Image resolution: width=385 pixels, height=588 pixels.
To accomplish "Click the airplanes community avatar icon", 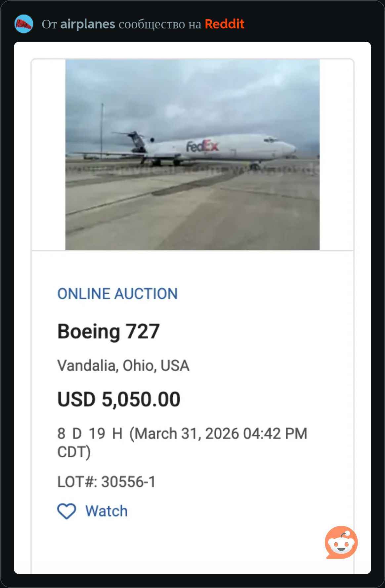I will point(24,24).
